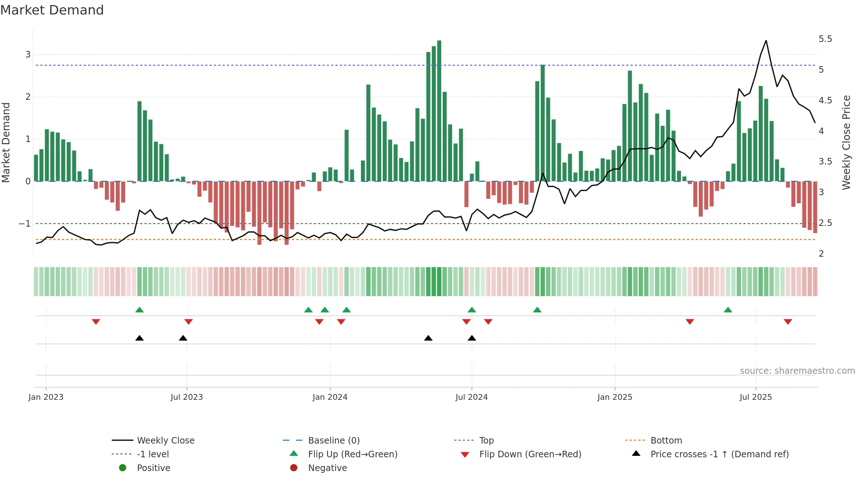Screen dimensions: 868x488
Task: Click the green Positive circle legend marker
Action: (123, 468)
